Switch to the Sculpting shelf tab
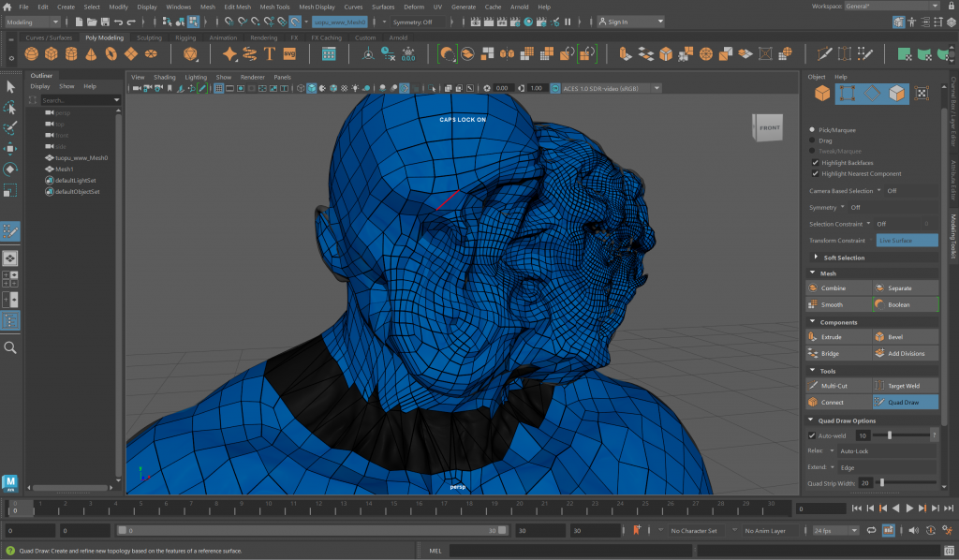Viewport: 959px width, 560px height. tap(149, 38)
